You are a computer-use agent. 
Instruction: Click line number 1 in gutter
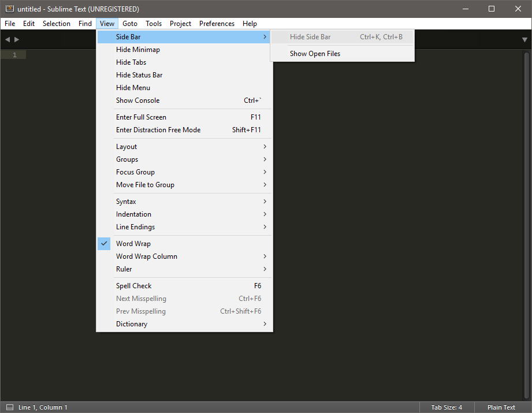point(15,55)
